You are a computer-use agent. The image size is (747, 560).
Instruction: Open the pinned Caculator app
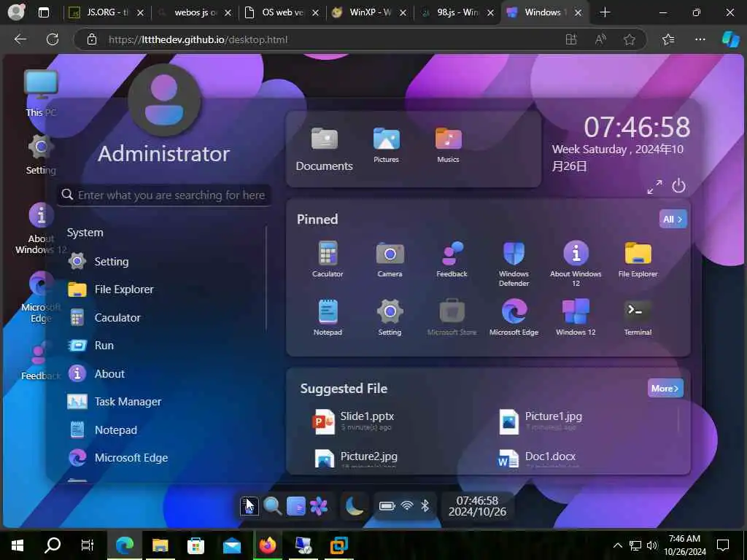[328, 259]
